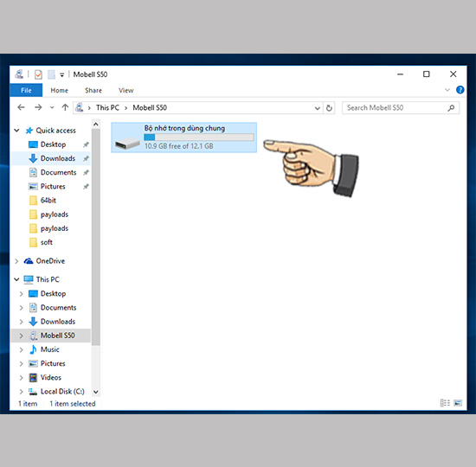Switch to the Home ribbon tab
476x467 pixels.
click(59, 90)
